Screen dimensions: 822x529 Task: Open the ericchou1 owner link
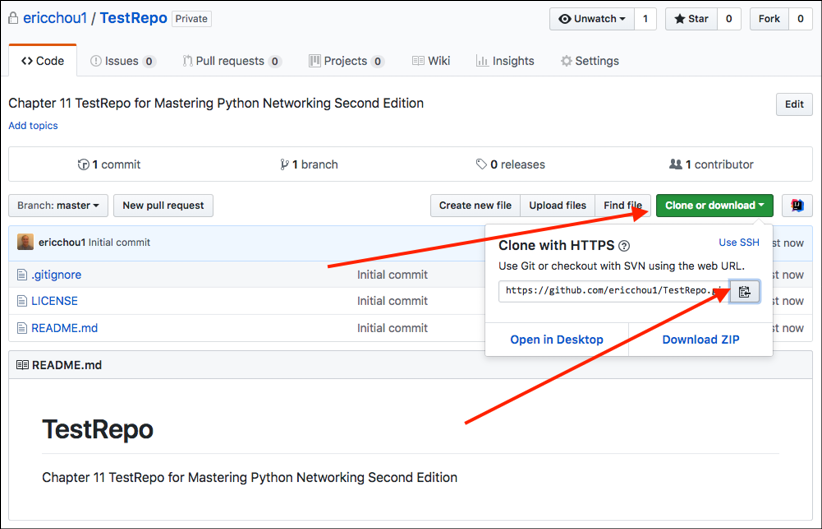[x=55, y=18]
